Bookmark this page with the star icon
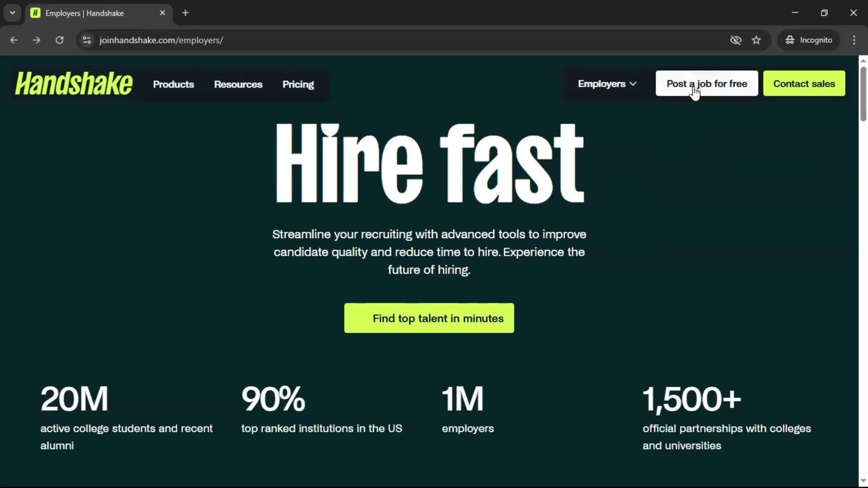This screenshot has height=488, width=868. pos(756,40)
